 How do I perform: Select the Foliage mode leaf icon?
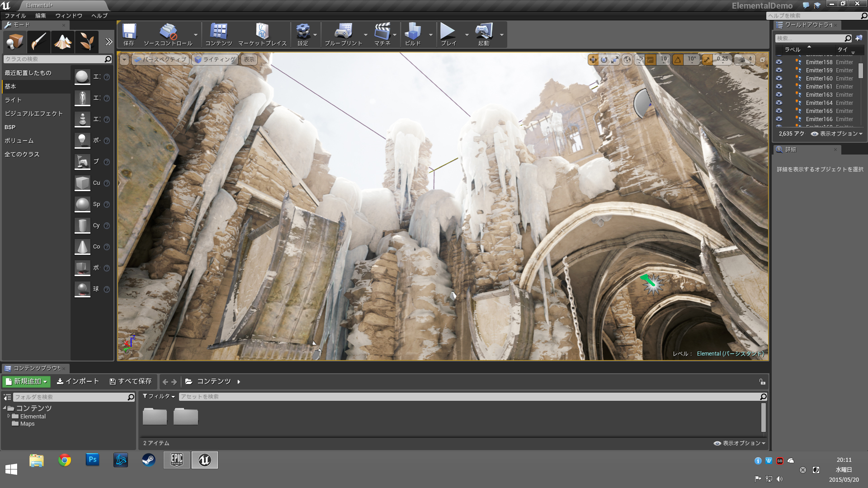[x=86, y=42]
